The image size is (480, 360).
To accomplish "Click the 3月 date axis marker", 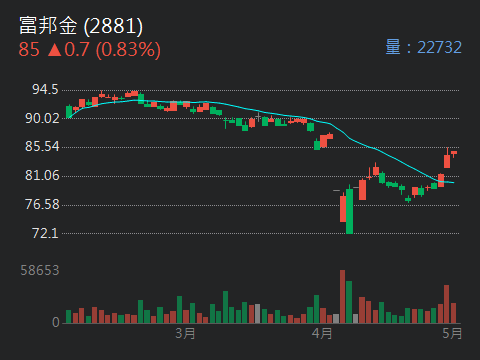I will pyautogui.click(x=185, y=333).
